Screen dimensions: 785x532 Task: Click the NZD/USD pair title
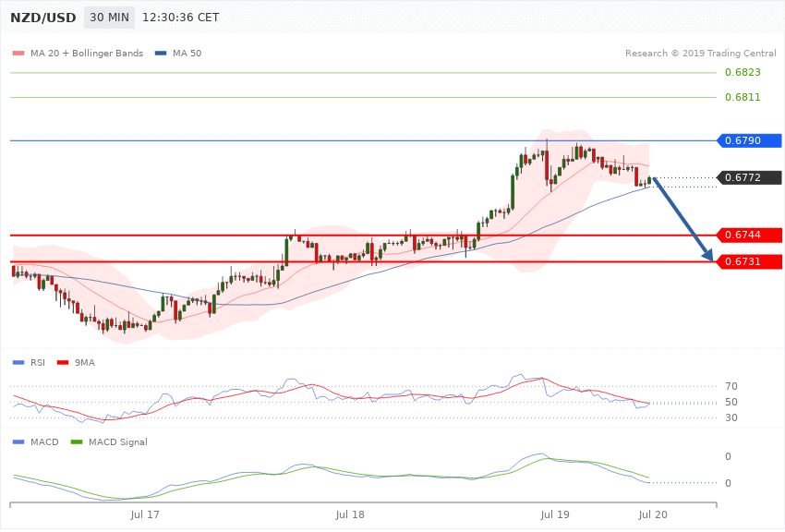pyautogui.click(x=43, y=18)
